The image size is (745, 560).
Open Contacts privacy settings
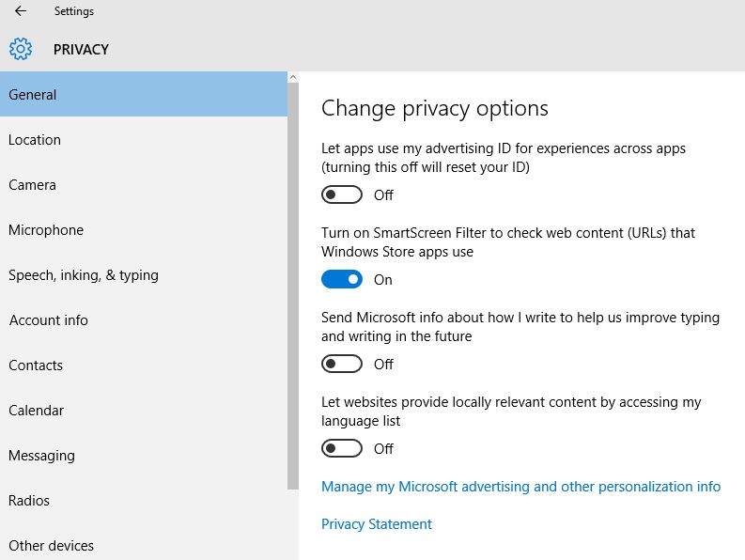point(144,366)
